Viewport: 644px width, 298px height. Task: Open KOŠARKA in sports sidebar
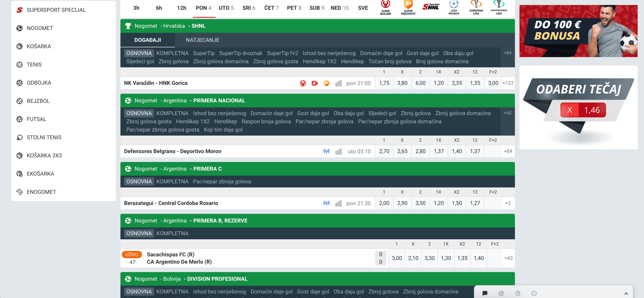pos(39,46)
